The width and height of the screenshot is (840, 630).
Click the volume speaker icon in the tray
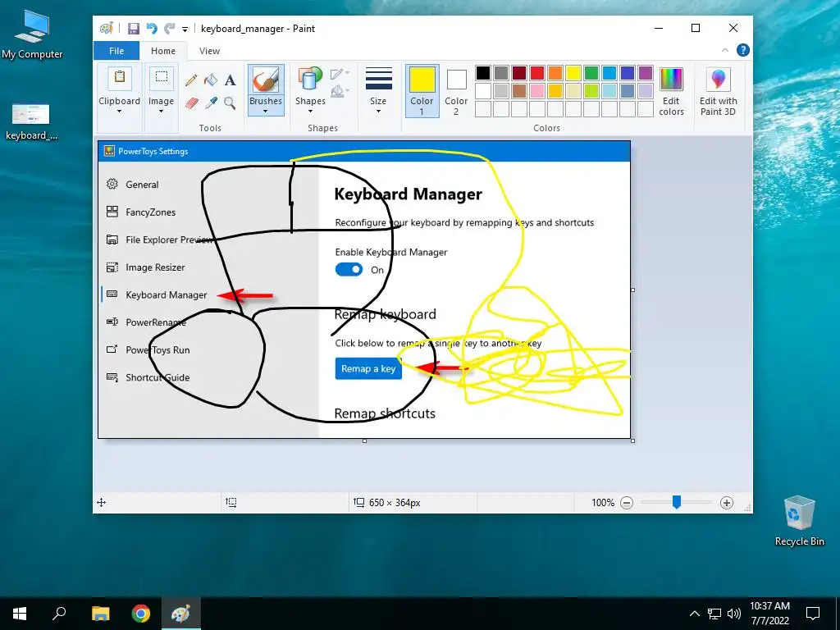734,614
